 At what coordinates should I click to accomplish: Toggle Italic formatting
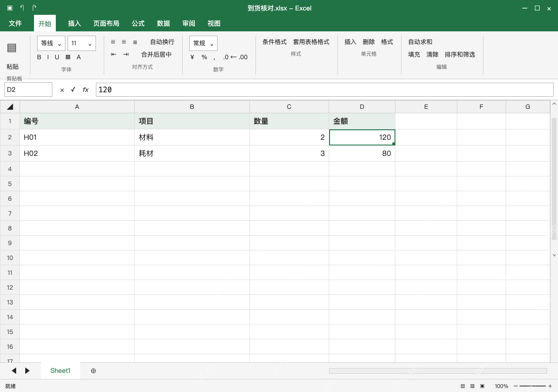coord(48,57)
